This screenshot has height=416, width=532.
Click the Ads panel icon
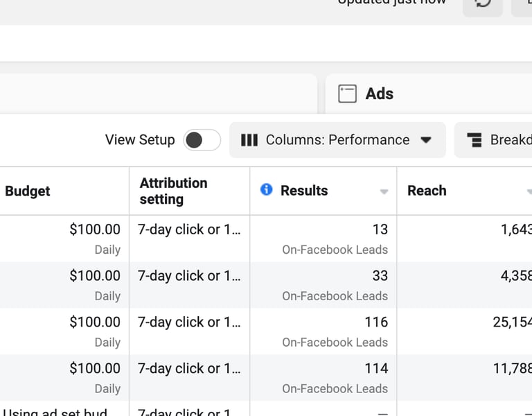[x=347, y=94]
